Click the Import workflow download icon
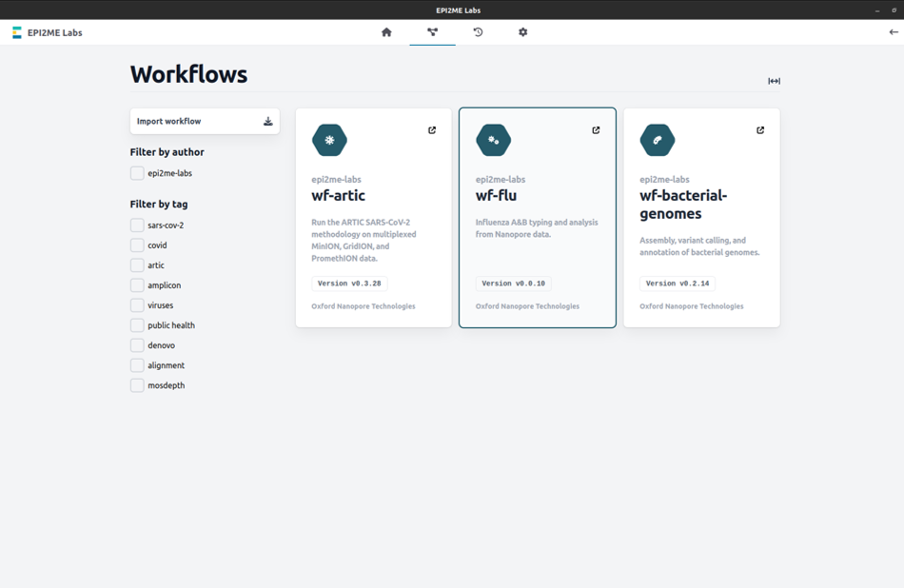 [x=268, y=121]
